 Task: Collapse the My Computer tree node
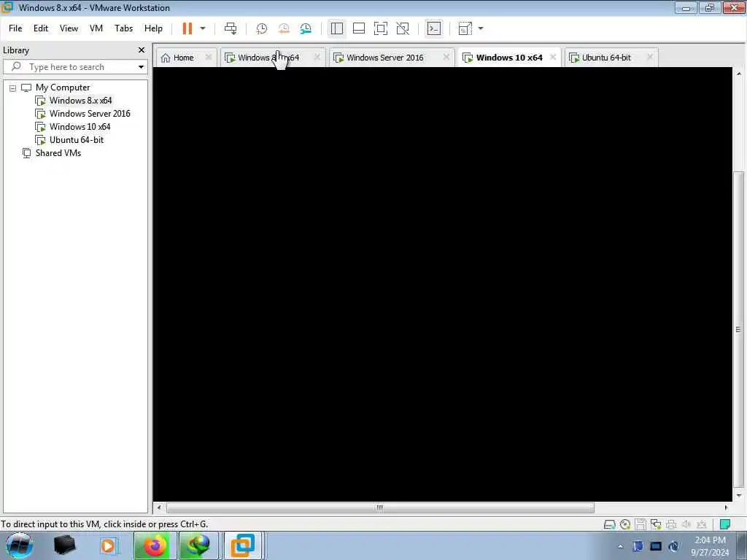13,88
